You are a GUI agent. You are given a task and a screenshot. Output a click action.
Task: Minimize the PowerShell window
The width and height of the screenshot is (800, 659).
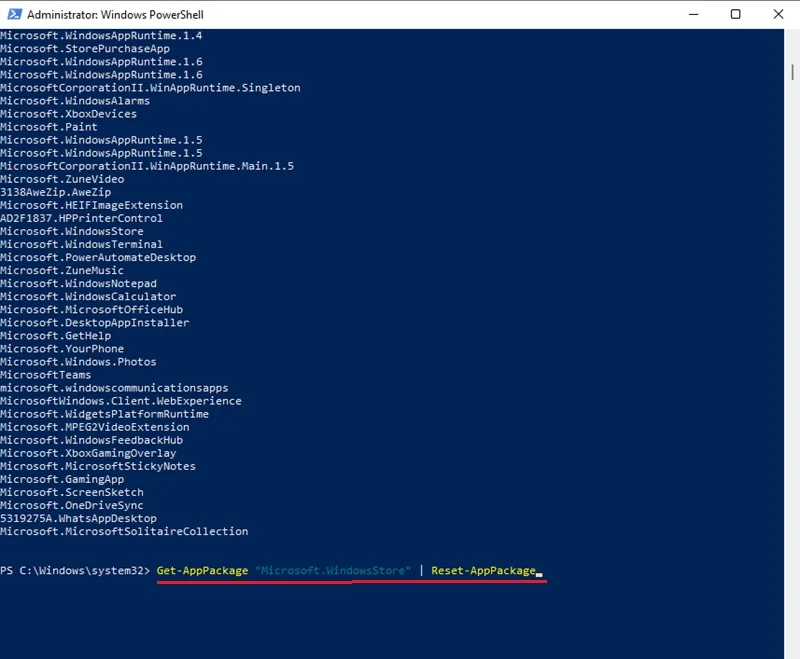[x=693, y=14]
